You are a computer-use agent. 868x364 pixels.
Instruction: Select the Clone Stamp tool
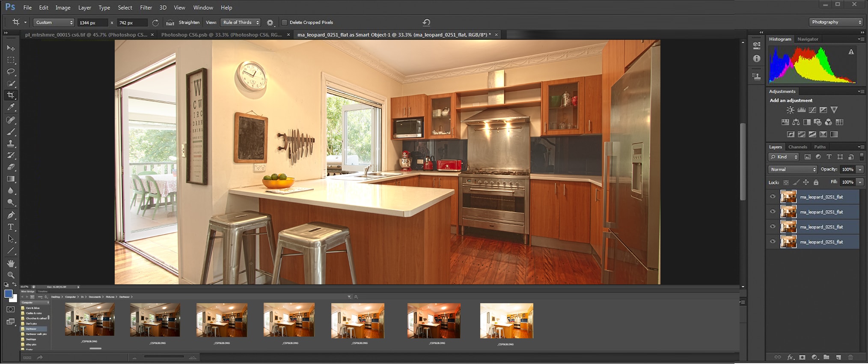(11, 144)
